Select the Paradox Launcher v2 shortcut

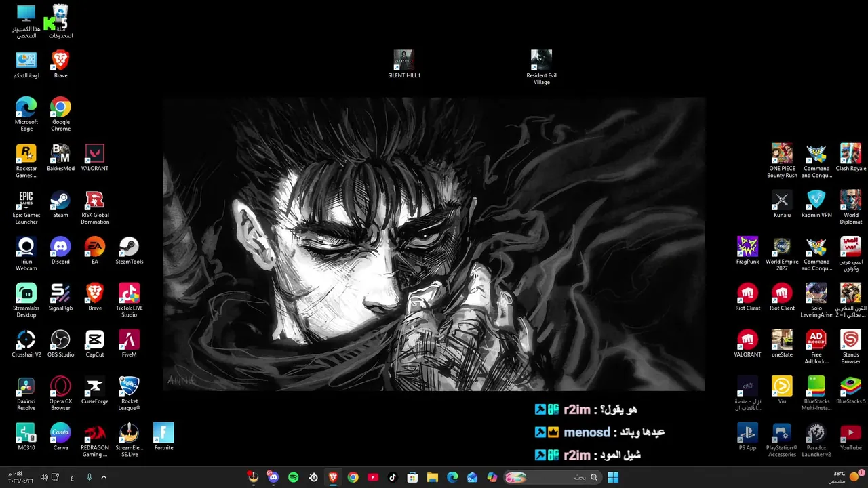click(x=816, y=440)
